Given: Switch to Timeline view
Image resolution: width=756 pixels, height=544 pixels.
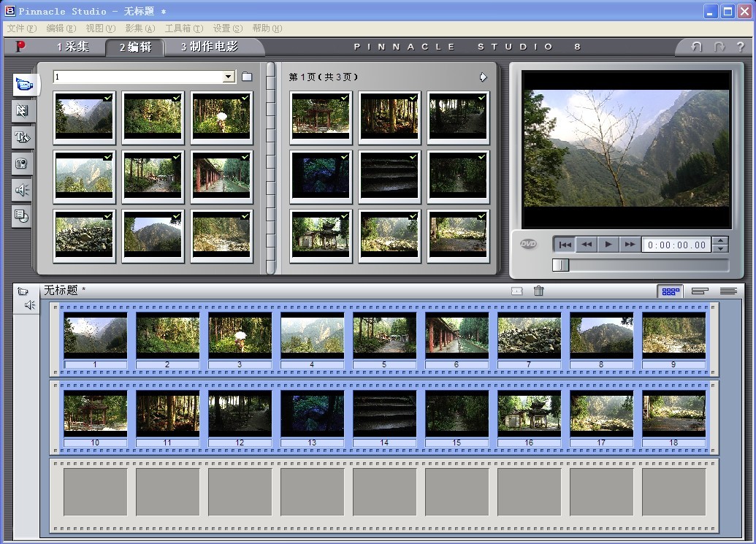Looking at the screenshot, I should pyautogui.click(x=699, y=291).
